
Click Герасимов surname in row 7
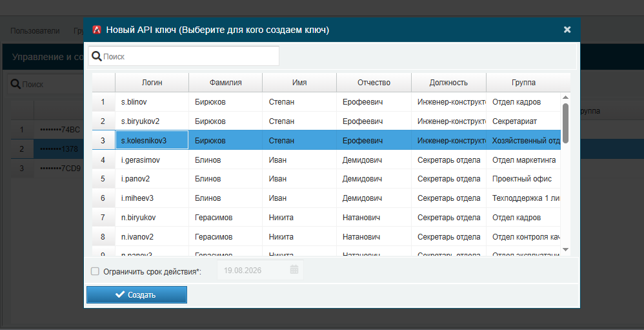pyautogui.click(x=225, y=218)
